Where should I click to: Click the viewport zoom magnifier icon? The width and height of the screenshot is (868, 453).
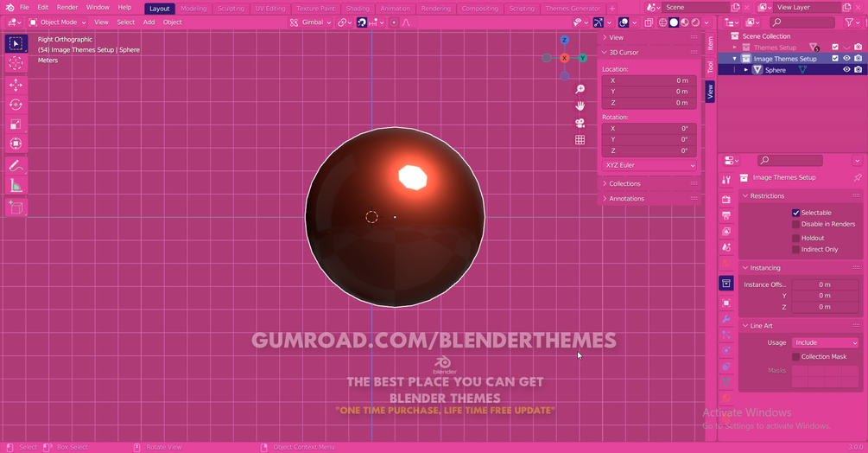(x=580, y=89)
